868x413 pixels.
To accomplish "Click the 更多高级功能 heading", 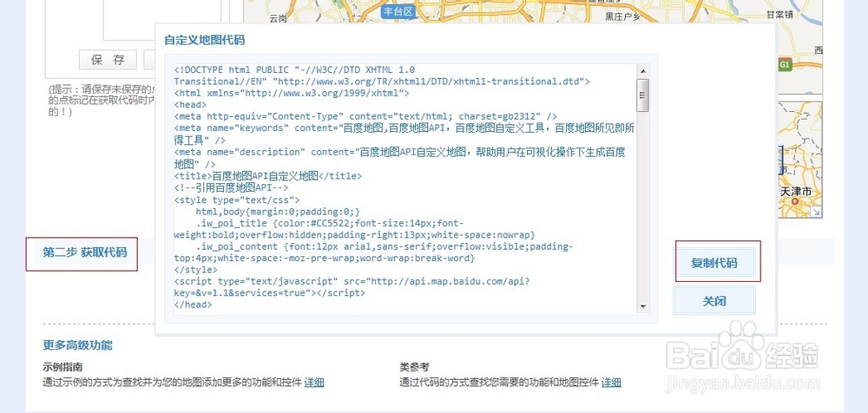I will tap(77, 345).
